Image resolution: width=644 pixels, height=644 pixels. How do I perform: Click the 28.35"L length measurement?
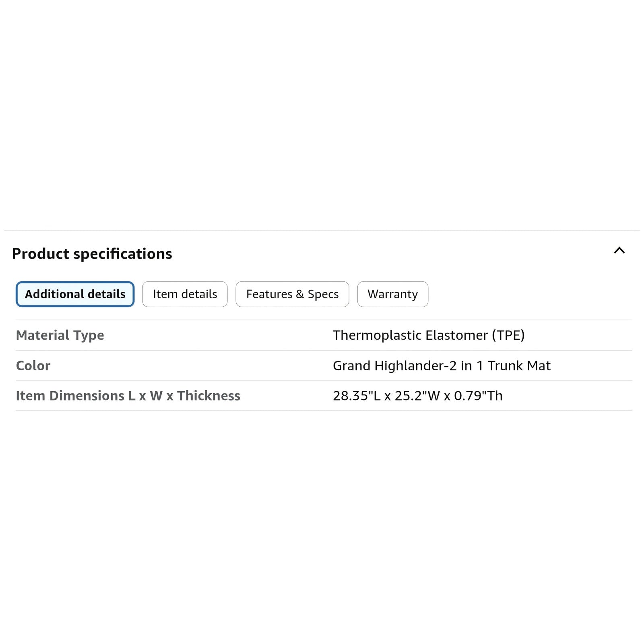point(357,396)
